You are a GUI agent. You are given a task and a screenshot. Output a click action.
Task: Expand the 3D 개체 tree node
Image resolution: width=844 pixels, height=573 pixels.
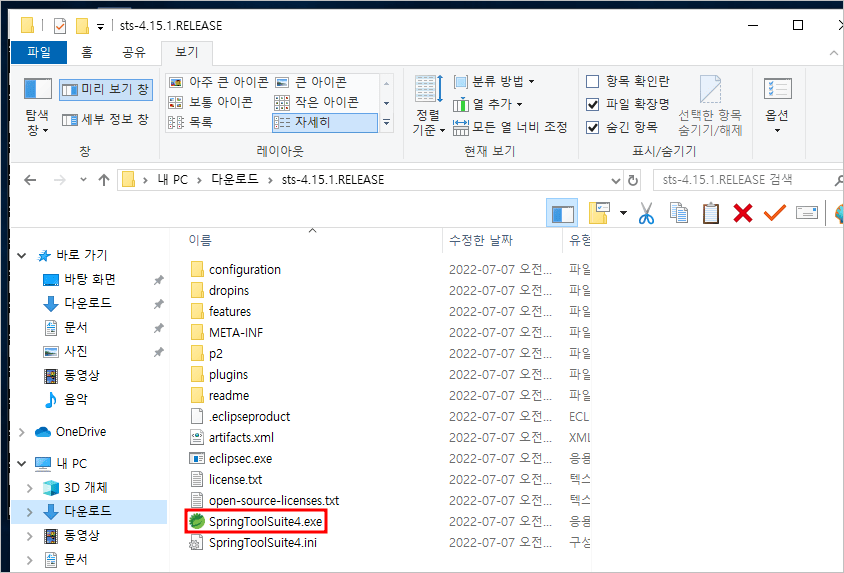(x=30, y=487)
